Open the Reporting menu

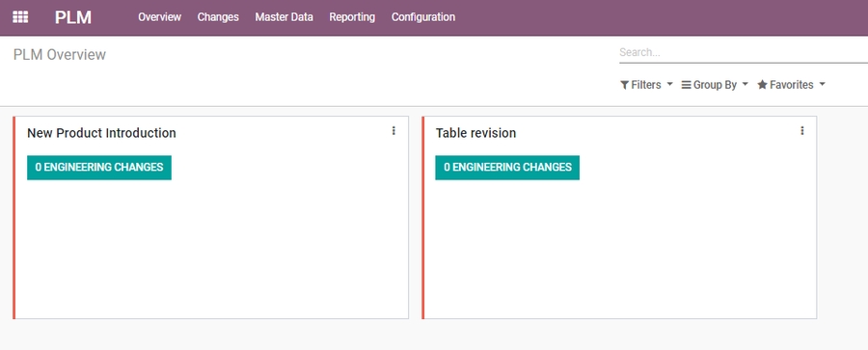click(x=352, y=17)
